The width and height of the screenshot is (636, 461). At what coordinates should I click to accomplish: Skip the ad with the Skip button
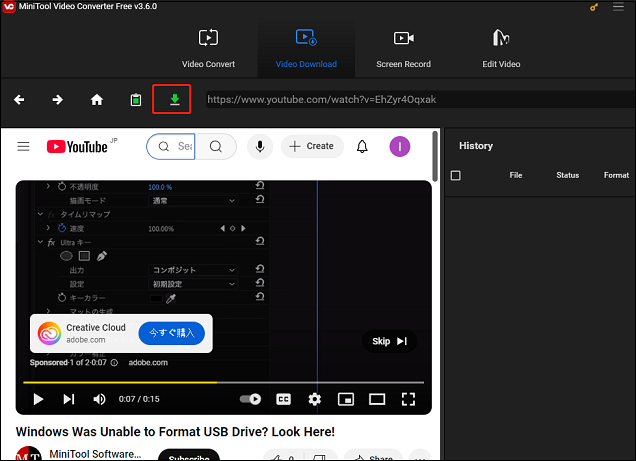[x=389, y=341]
